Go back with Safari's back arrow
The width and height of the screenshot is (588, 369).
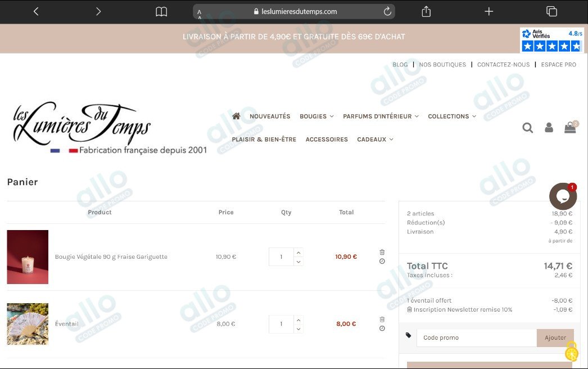(36, 12)
